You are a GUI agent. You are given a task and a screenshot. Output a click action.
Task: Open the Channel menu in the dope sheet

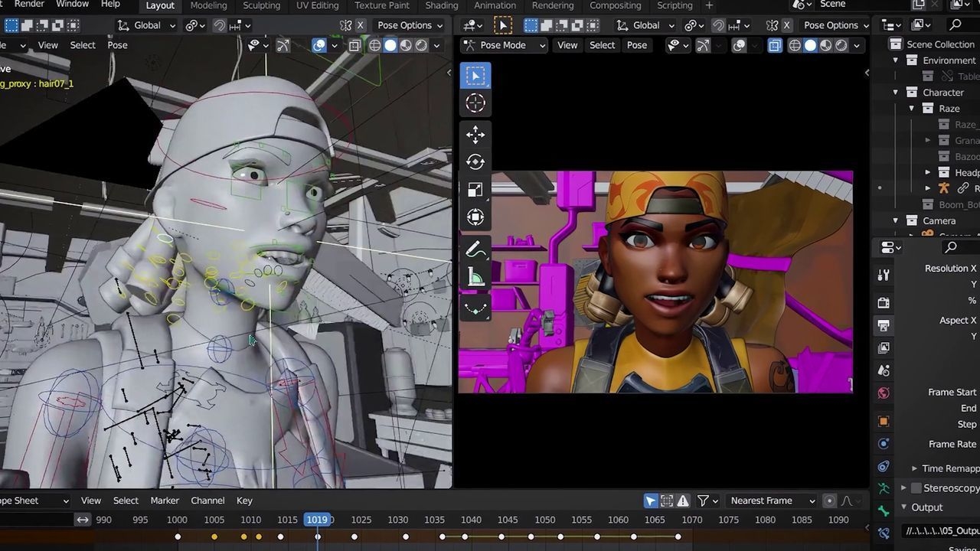tap(207, 500)
